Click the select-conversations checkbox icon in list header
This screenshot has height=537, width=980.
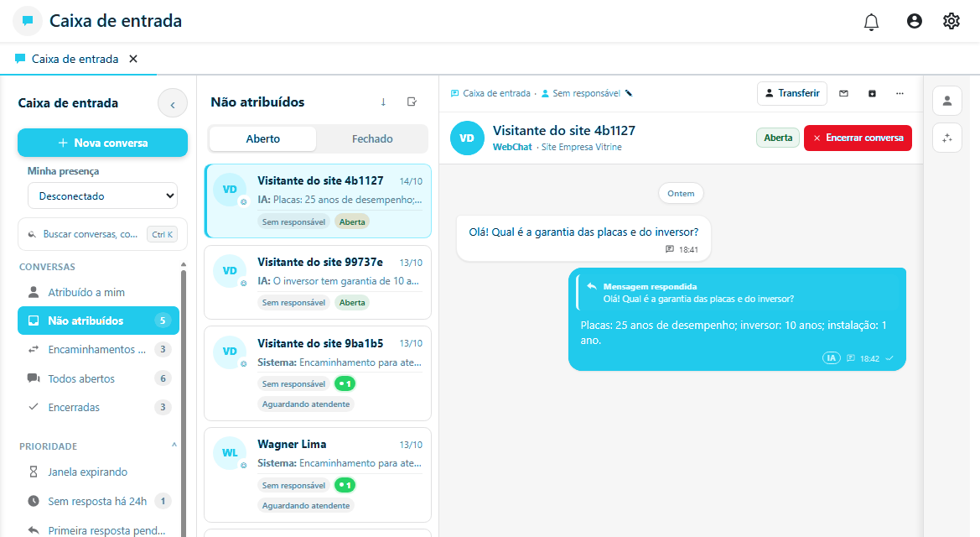[412, 102]
